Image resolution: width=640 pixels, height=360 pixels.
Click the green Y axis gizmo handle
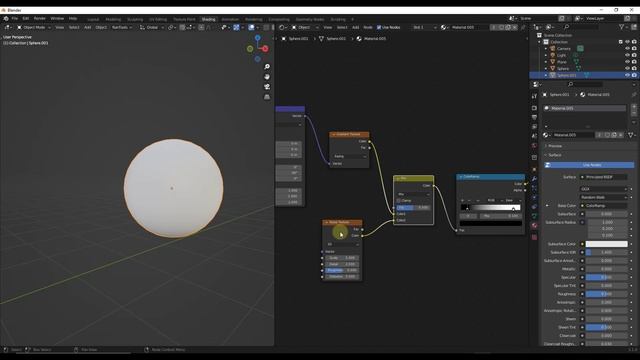250,49
